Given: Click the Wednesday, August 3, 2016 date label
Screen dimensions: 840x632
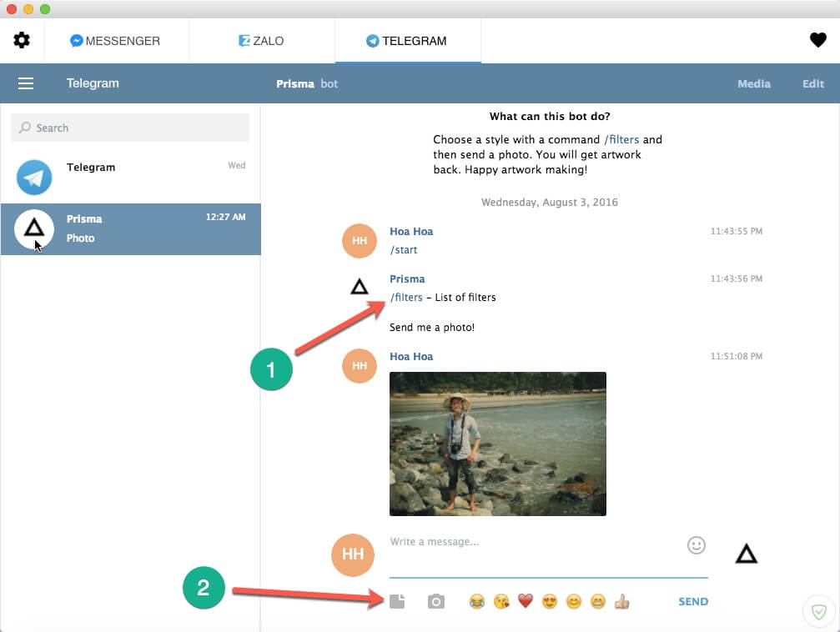Looking at the screenshot, I should coord(549,203).
